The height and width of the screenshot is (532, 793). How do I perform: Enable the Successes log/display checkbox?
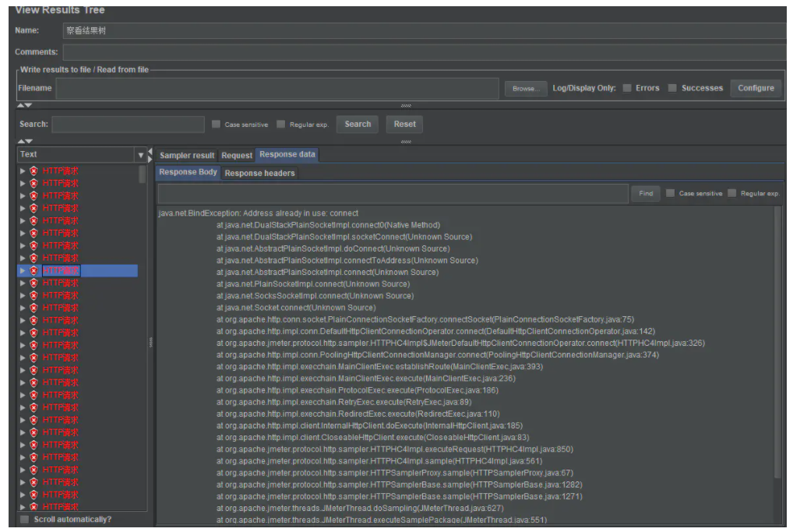click(x=671, y=88)
